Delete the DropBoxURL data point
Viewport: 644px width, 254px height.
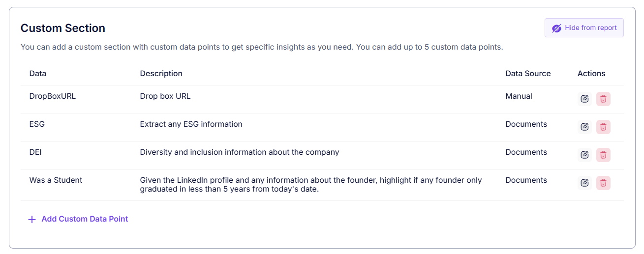(x=603, y=99)
